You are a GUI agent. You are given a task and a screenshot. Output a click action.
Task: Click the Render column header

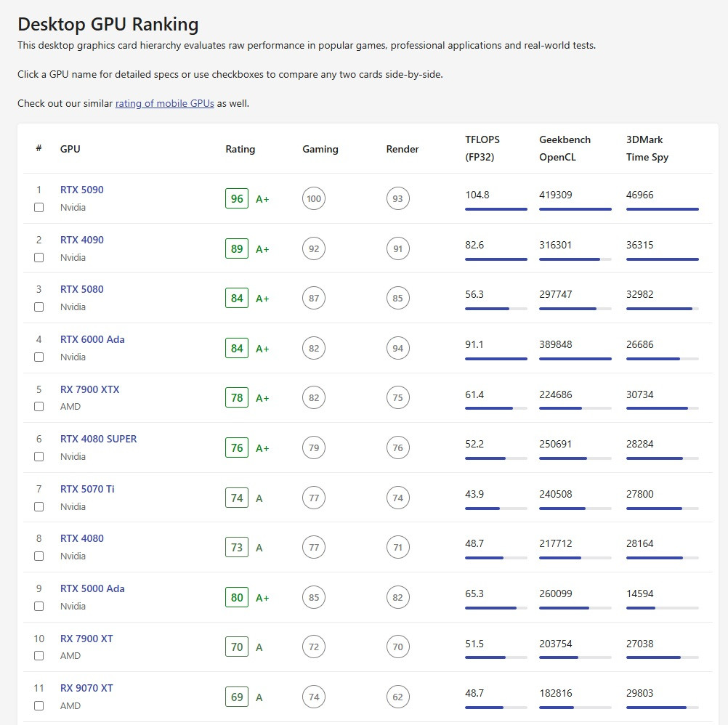(x=402, y=149)
